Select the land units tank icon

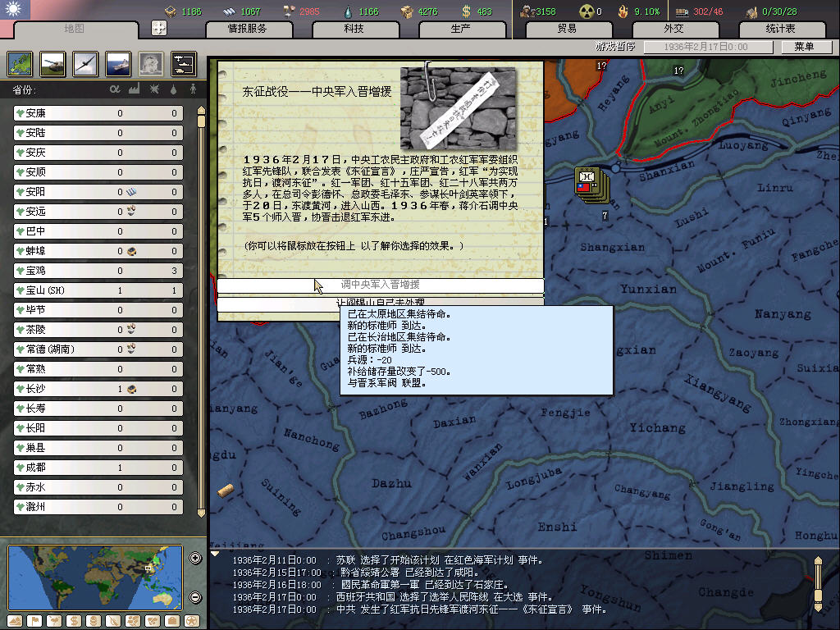click(x=53, y=63)
